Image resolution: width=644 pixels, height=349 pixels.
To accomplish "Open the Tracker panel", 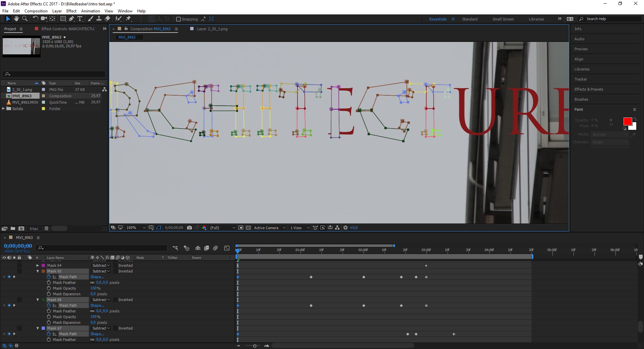I will (581, 79).
